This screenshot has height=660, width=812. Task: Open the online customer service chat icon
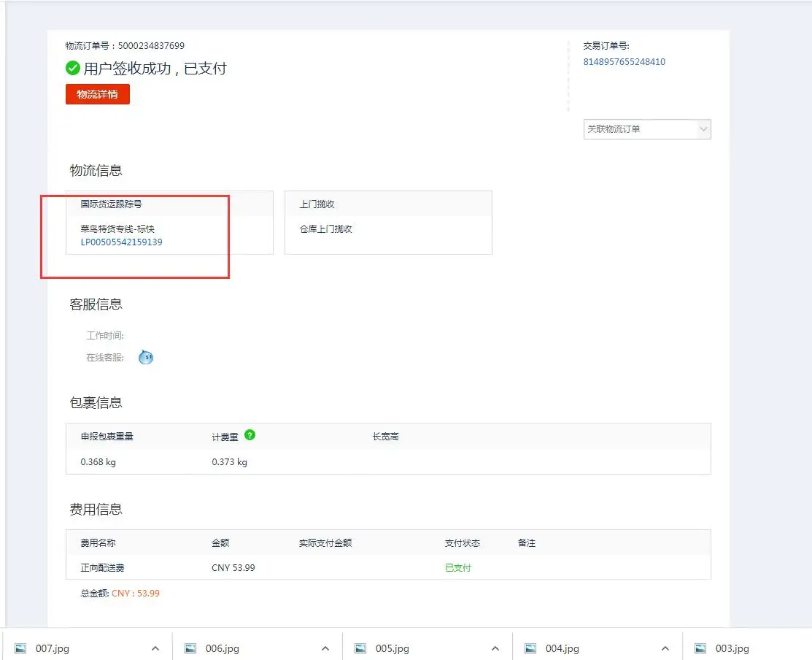146,357
